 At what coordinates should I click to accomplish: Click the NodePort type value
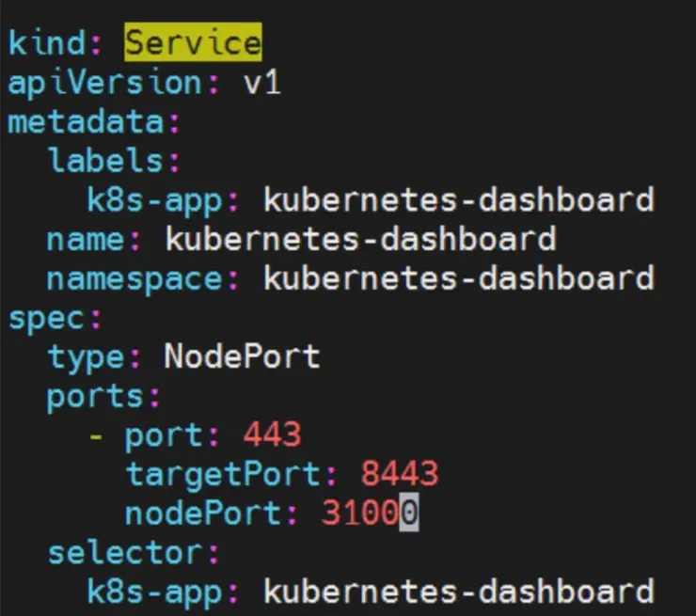click(243, 356)
